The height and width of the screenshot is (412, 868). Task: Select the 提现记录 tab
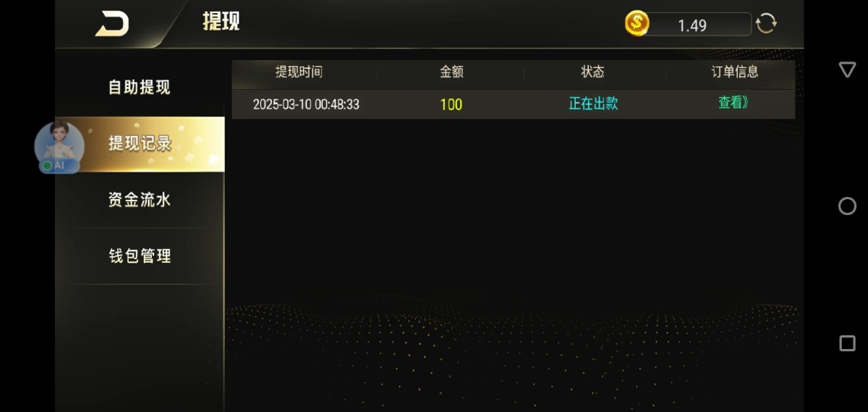tap(140, 144)
